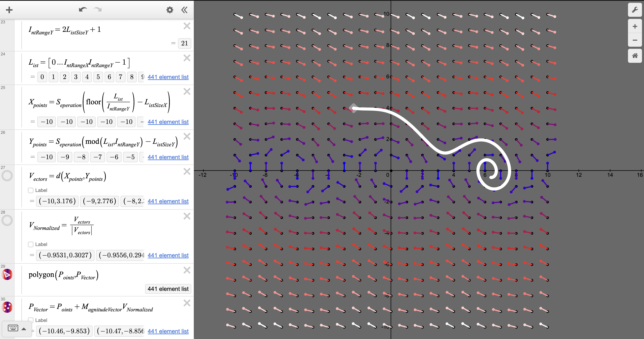Collapse the expression list panel
The width and height of the screenshot is (644, 339).
pos(184,10)
